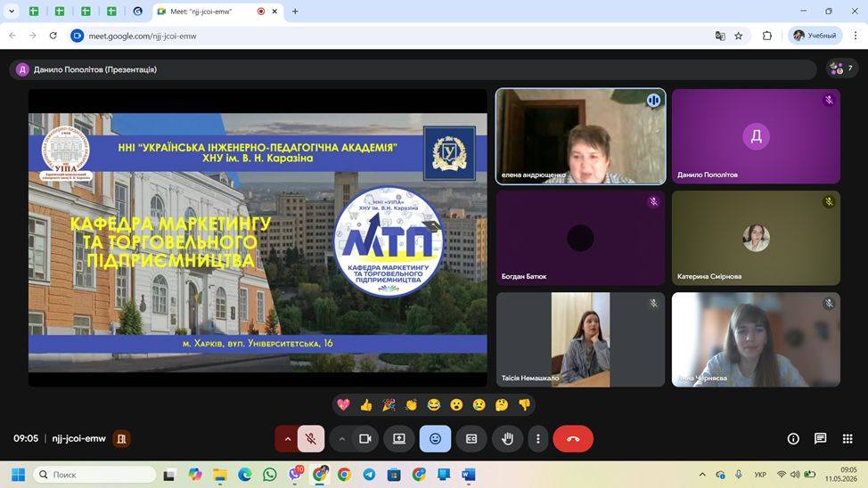The height and width of the screenshot is (488, 868).
Task: Start presenting your screen
Action: (x=399, y=439)
